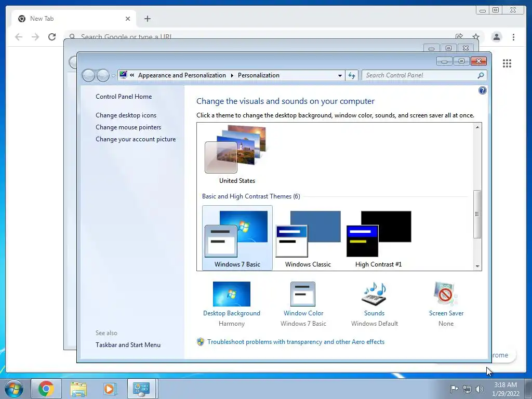Viewport: 532px width, 399px height.
Task: Click the Basic and High Contrast Themes heading
Action: (x=251, y=196)
